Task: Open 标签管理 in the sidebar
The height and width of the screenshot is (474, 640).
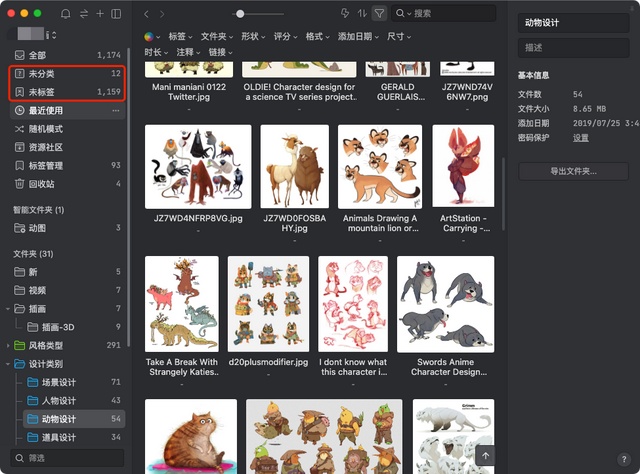Action: [67, 166]
